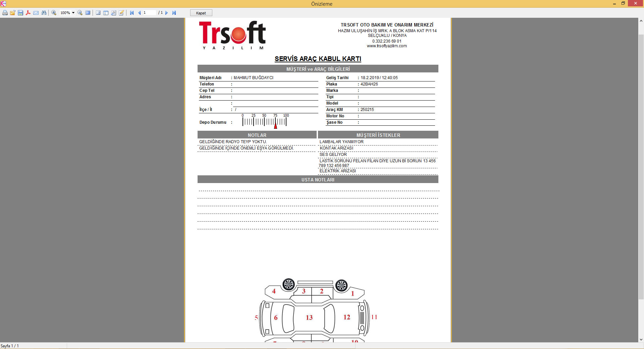Click the website www.trsoftyazilim.com text
Viewport: 644px width, 349px height.
point(387,46)
